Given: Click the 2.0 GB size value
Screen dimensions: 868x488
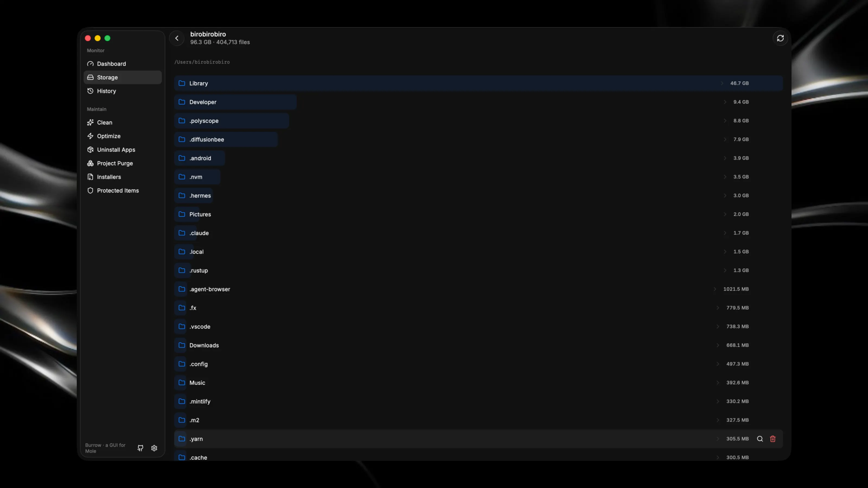Looking at the screenshot, I should tap(741, 214).
